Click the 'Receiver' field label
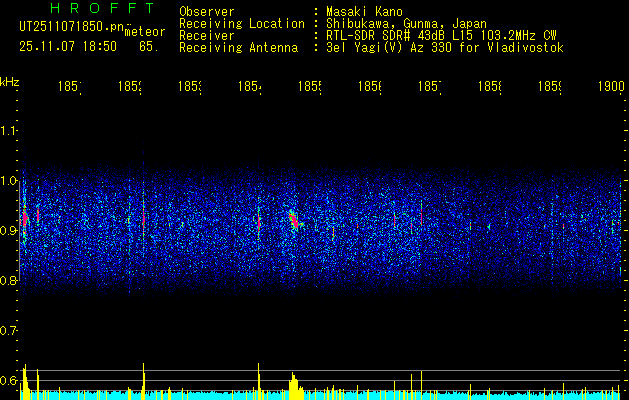The width and height of the screenshot is (629, 400). pyautogui.click(x=207, y=36)
